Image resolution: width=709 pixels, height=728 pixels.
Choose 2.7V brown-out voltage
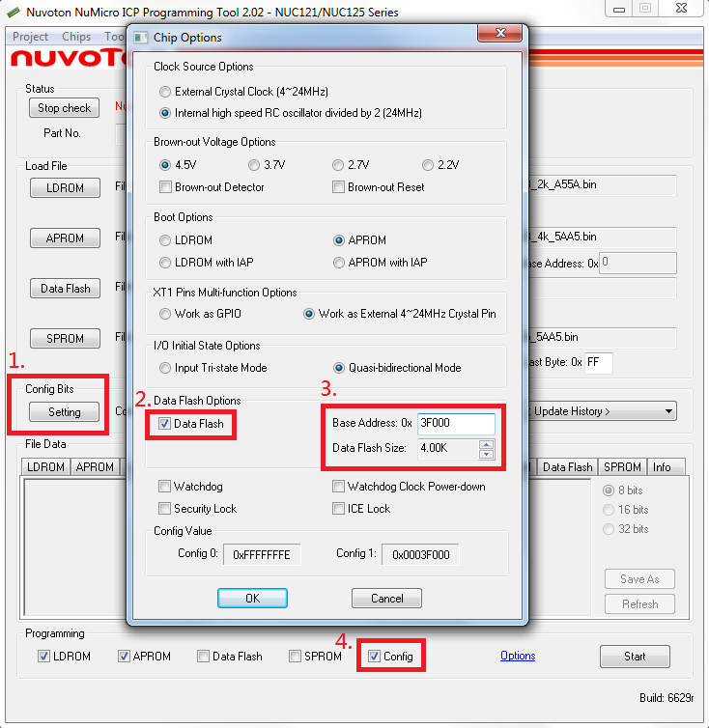pyautogui.click(x=338, y=165)
